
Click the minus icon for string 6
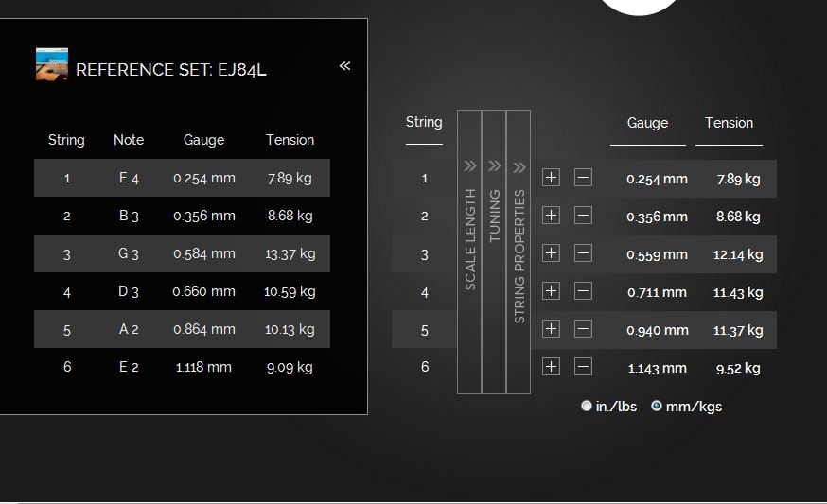(583, 366)
